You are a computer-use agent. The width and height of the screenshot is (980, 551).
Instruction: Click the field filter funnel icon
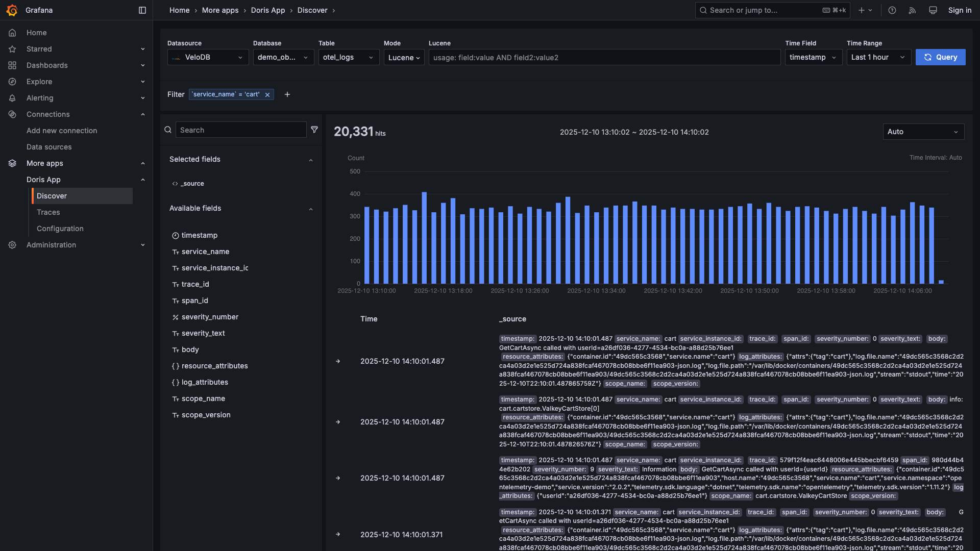click(x=314, y=130)
